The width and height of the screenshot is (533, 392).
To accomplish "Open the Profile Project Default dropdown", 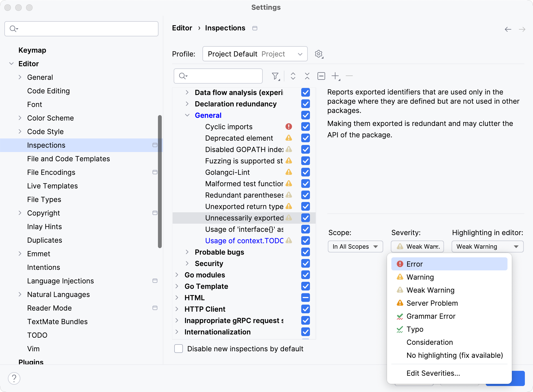I will tap(255, 54).
